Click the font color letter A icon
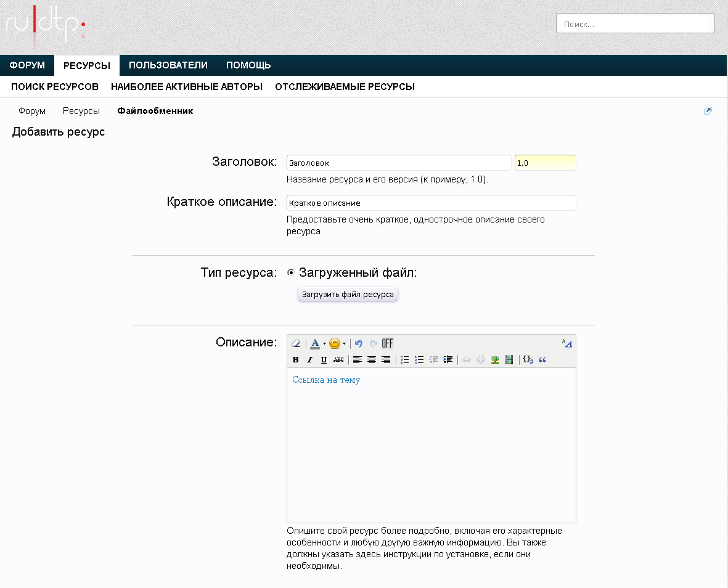Screen dimensions: 728x588 [315, 343]
